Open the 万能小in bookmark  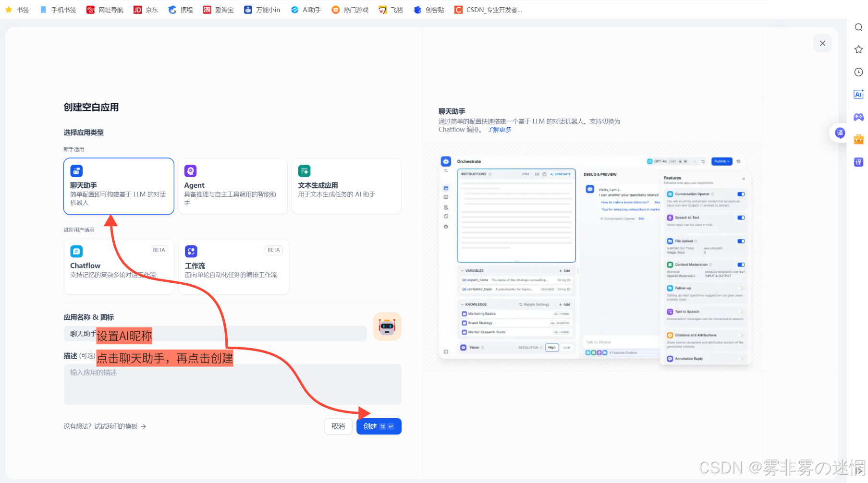click(x=262, y=10)
